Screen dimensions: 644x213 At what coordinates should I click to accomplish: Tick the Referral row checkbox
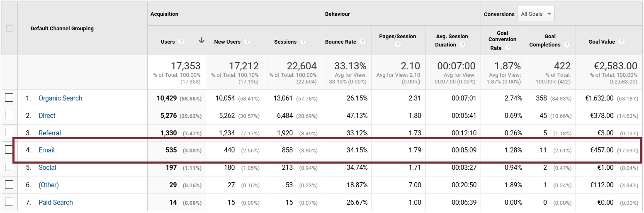point(9,132)
